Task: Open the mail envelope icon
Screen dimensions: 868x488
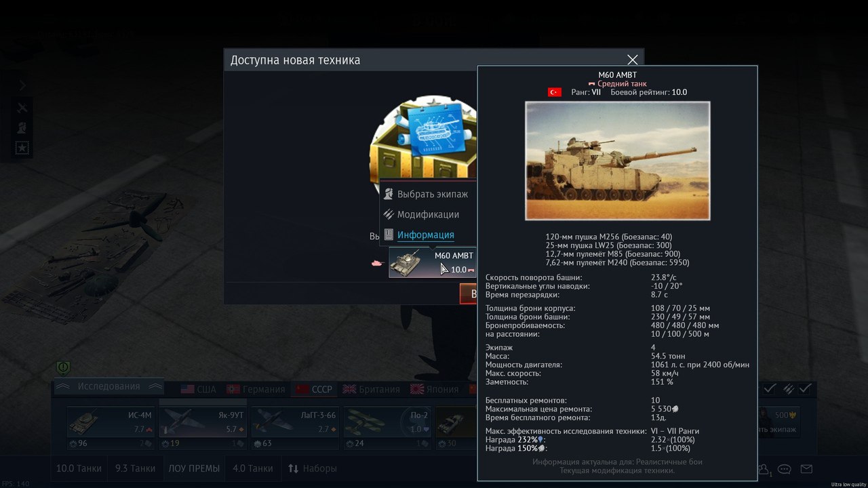Action: point(806,469)
